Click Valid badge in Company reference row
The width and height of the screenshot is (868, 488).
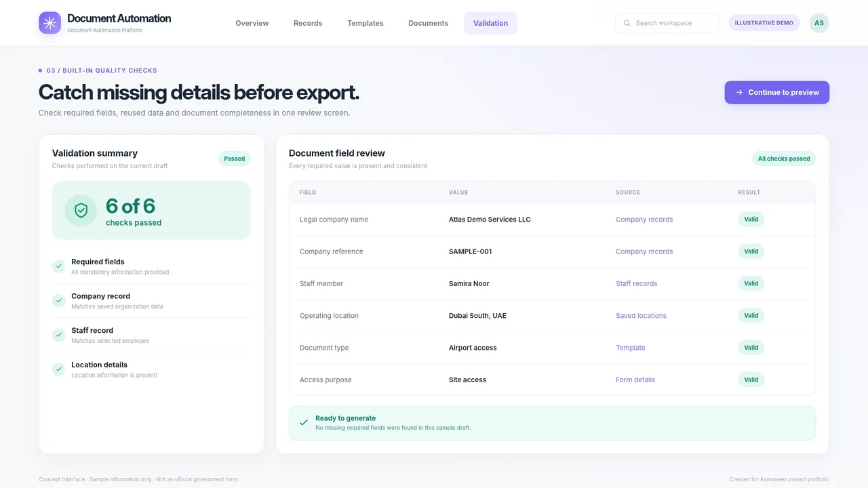(x=751, y=251)
